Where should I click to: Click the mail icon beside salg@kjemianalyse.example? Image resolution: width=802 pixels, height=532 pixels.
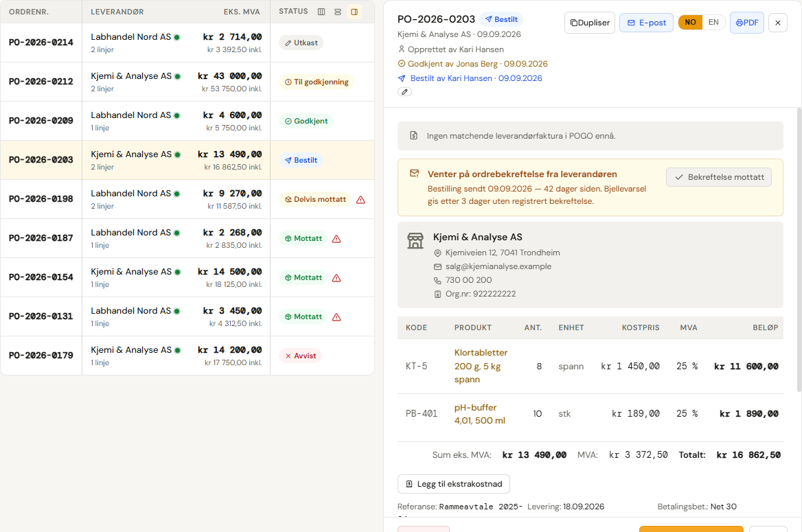coord(437,266)
